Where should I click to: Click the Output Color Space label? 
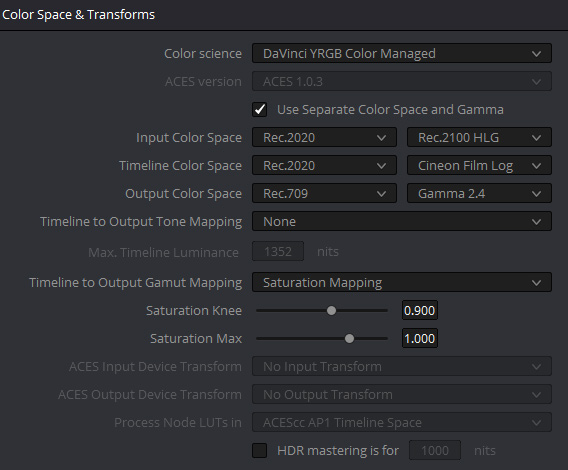tap(183, 194)
